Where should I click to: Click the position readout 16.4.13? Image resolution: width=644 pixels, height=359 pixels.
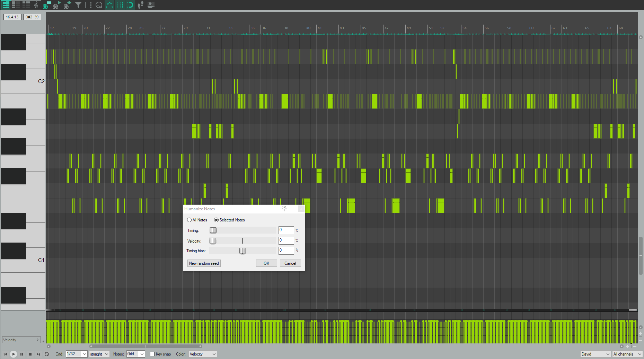12,17
